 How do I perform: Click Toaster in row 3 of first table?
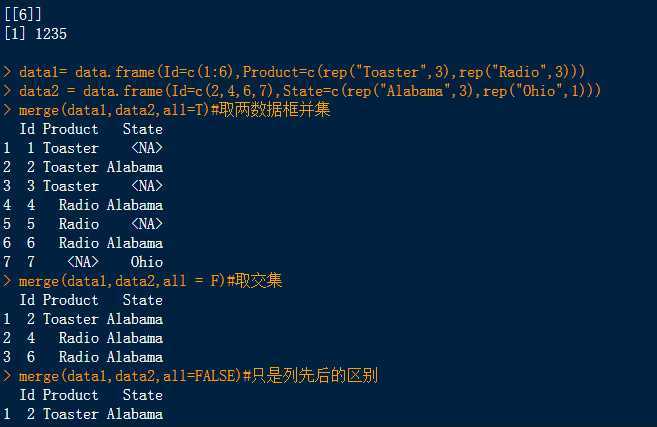tap(70, 186)
